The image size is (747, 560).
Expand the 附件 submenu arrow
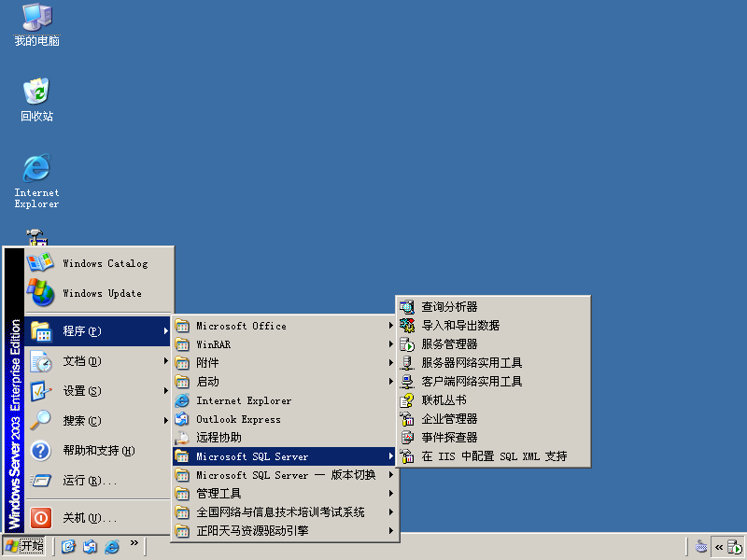[x=390, y=363]
